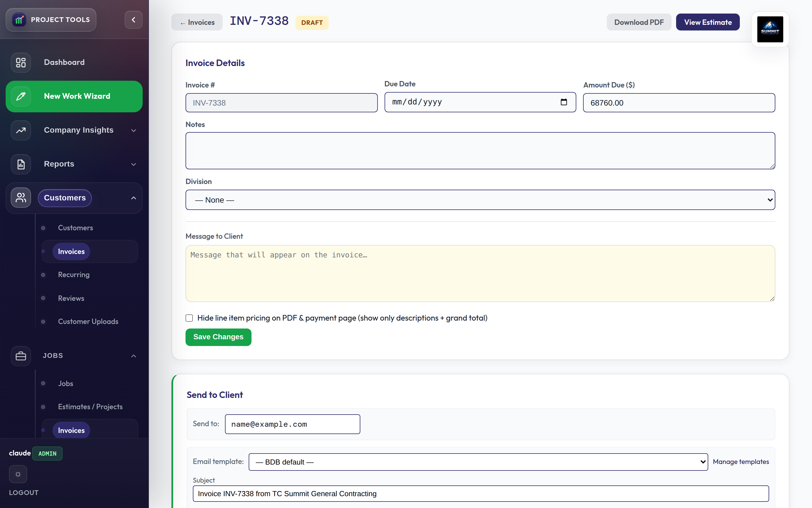Focus the Due Date field
812x508 pixels.
coord(480,102)
